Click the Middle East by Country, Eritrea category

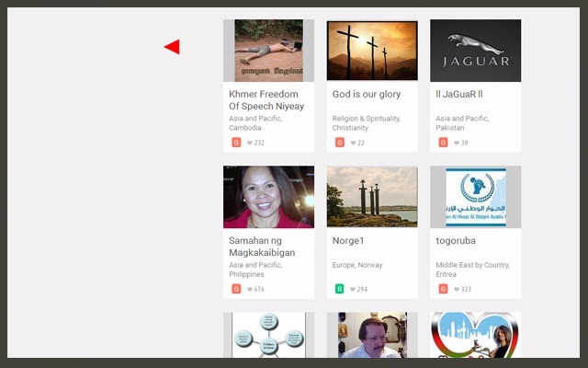tap(472, 270)
